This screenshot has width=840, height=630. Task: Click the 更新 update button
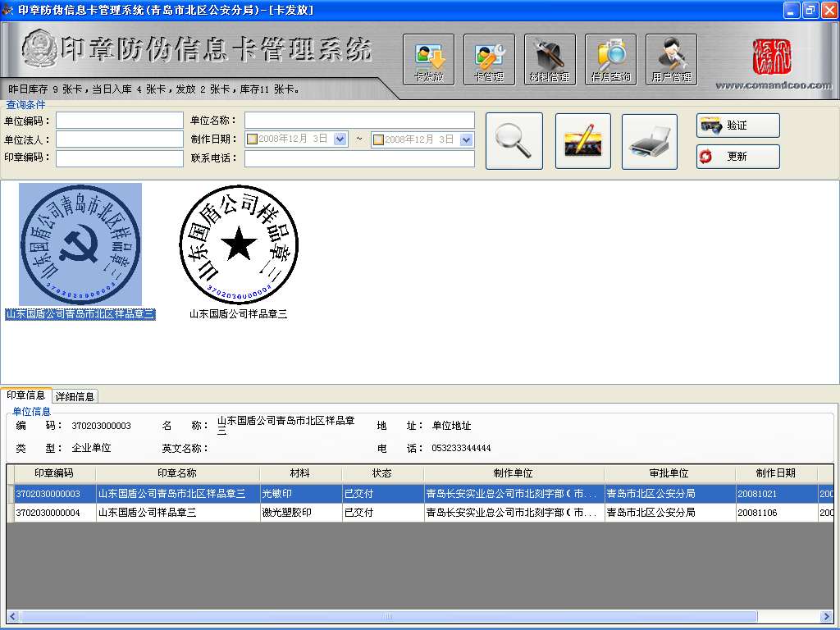click(x=737, y=156)
